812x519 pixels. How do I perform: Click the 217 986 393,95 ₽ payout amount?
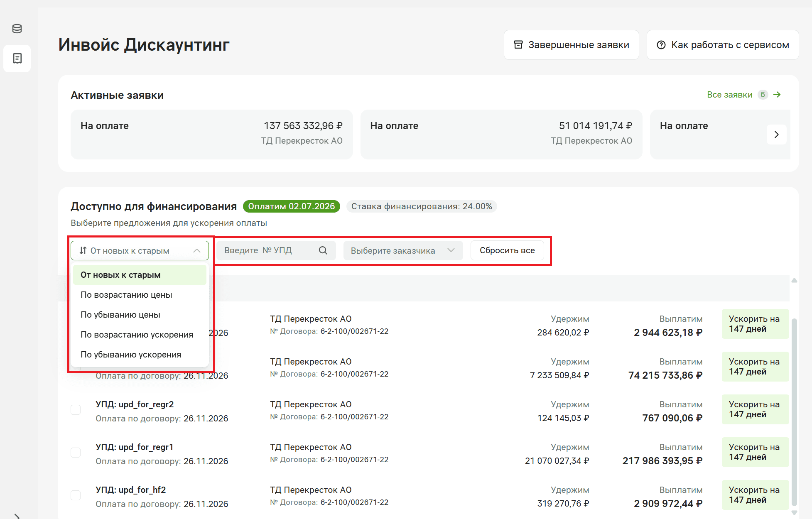click(662, 461)
